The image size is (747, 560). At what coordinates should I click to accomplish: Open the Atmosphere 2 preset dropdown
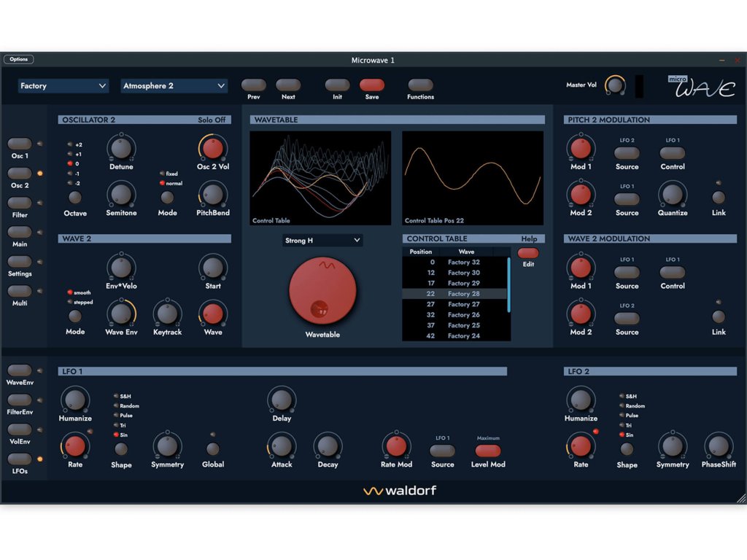[174, 86]
